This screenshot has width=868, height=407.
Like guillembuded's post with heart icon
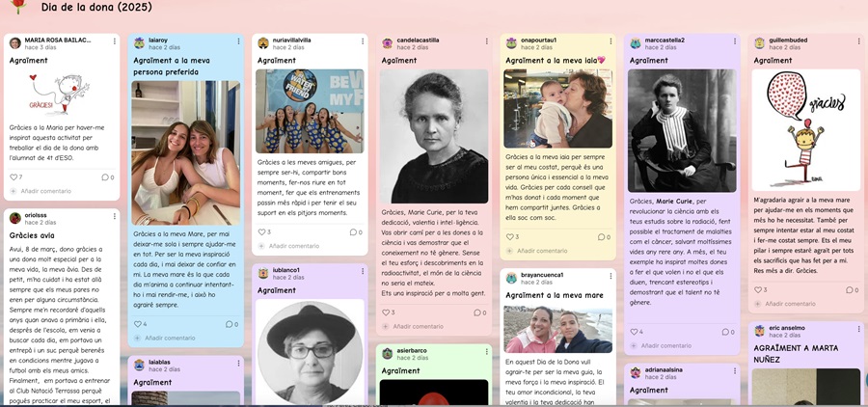758,289
